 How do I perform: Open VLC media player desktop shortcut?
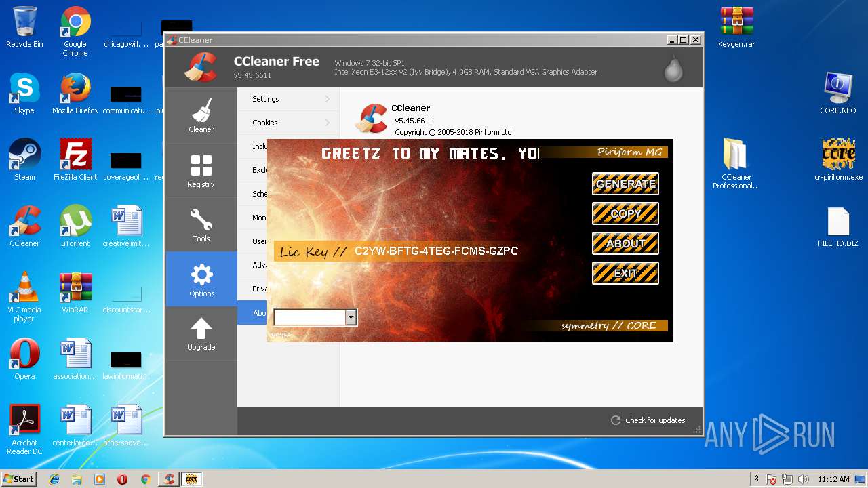click(x=24, y=297)
